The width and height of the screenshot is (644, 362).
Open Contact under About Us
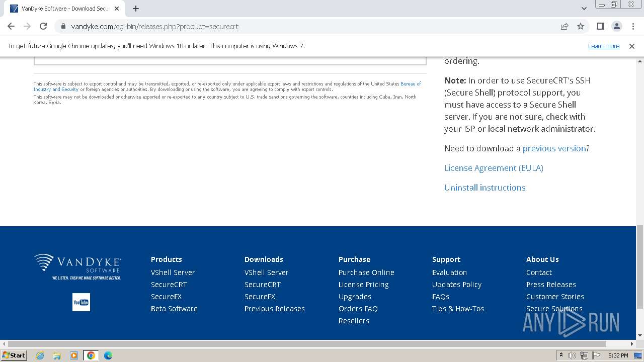tap(539, 273)
